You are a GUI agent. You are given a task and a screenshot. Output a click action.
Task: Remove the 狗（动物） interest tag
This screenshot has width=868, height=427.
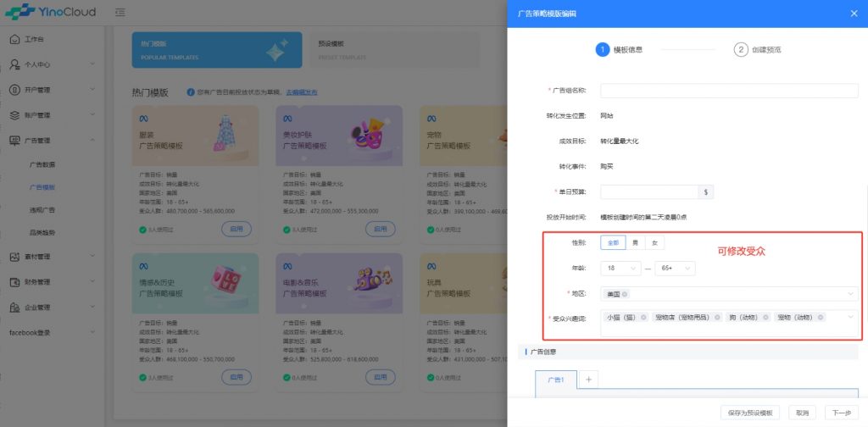765,318
